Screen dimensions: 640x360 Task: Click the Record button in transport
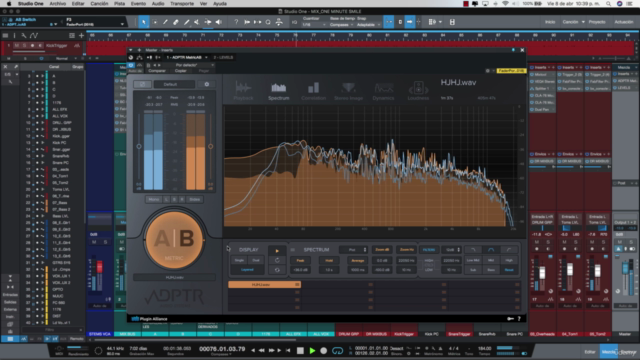pos(324,350)
